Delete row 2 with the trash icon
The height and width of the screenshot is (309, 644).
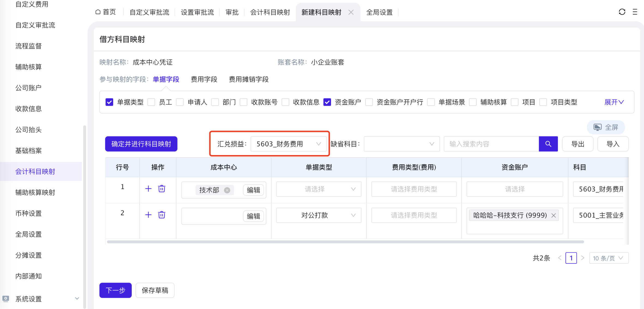(x=162, y=215)
